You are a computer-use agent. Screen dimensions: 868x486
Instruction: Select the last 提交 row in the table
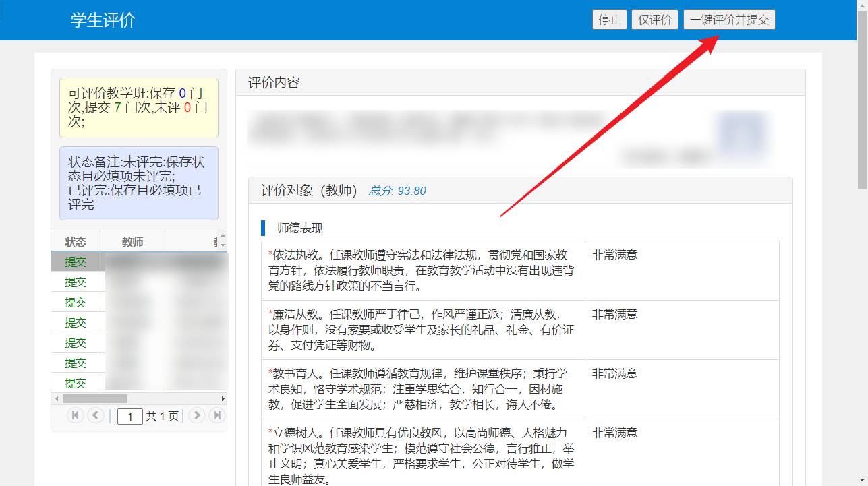76,383
